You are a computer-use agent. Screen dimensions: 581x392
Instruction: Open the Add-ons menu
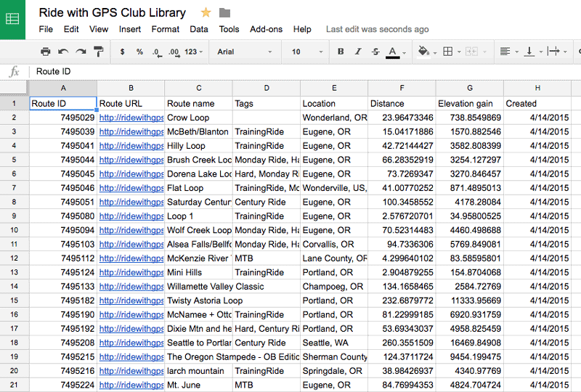[x=266, y=29]
